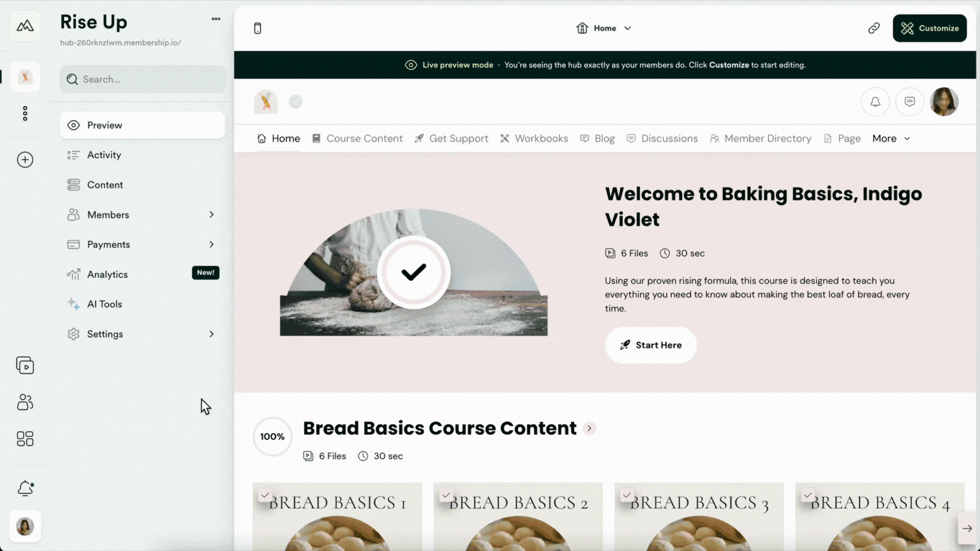Expand the Members submenu in sidebar

click(211, 215)
